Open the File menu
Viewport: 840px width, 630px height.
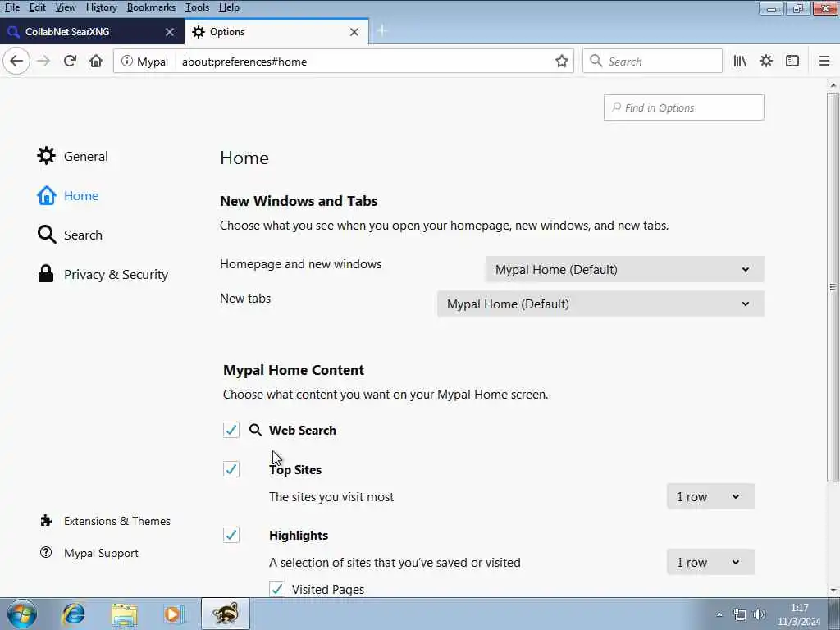point(11,7)
